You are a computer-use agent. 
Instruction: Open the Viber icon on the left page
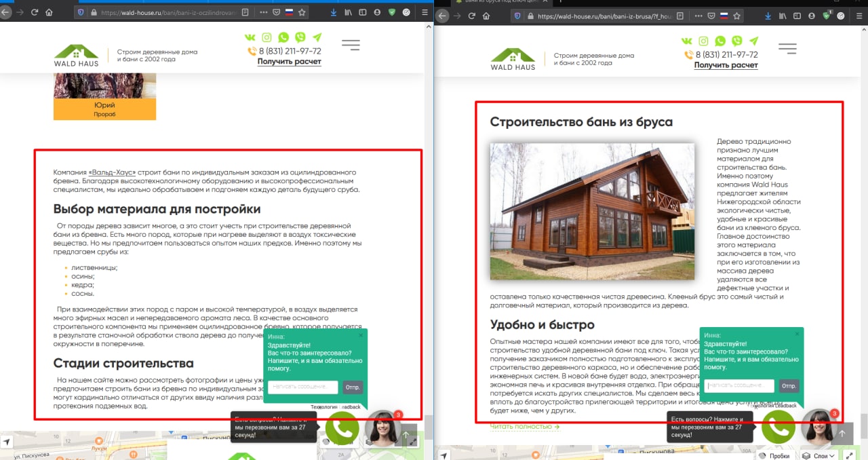(x=300, y=38)
